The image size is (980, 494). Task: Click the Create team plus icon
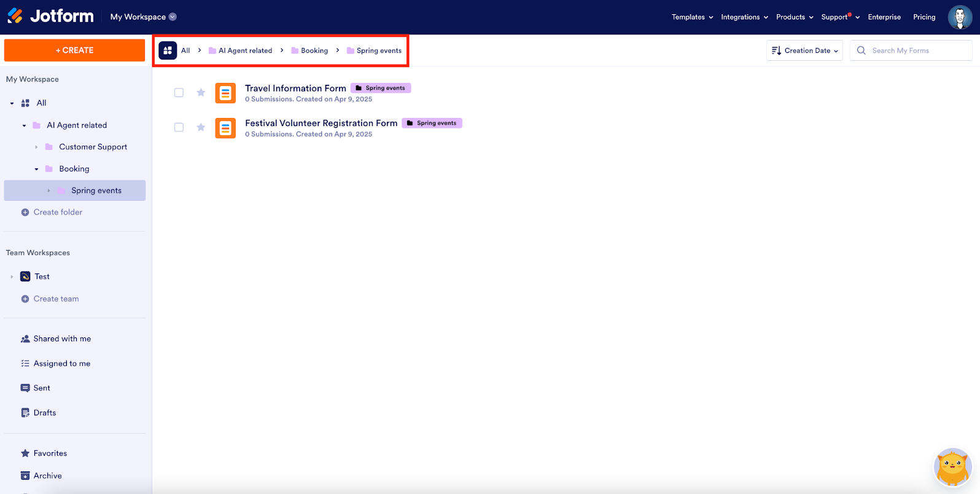pyautogui.click(x=25, y=299)
